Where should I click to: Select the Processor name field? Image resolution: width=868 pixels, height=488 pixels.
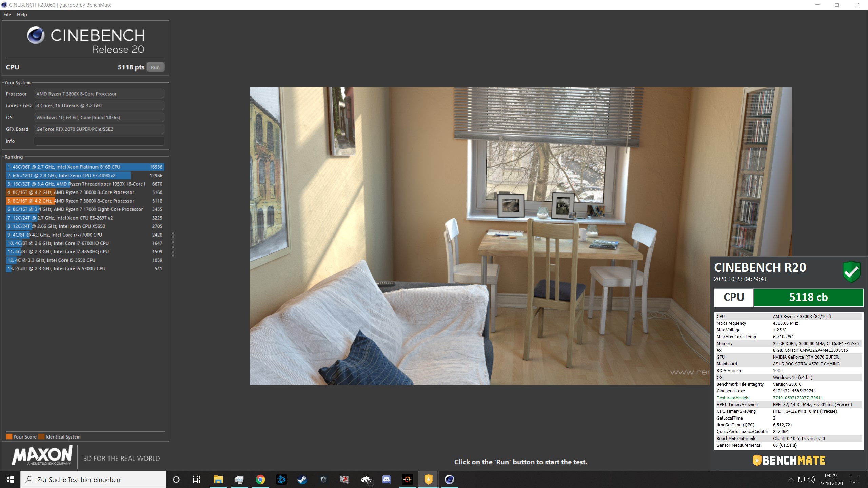click(99, 94)
